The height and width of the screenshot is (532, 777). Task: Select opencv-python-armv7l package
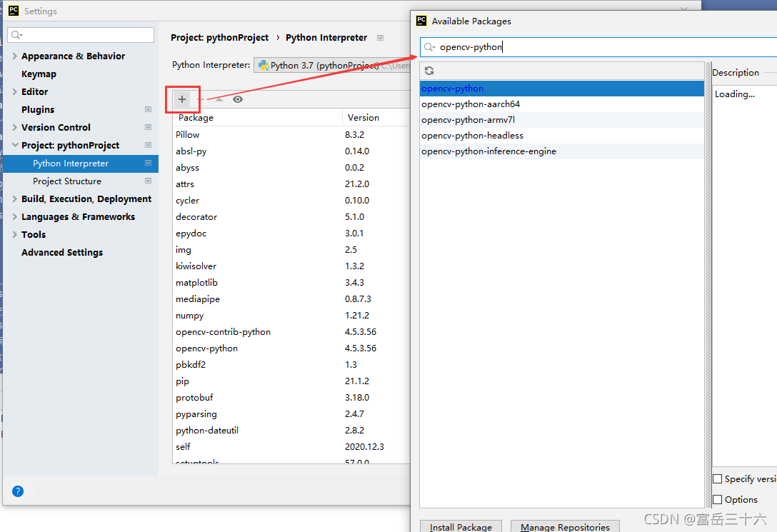coord(562,120)
